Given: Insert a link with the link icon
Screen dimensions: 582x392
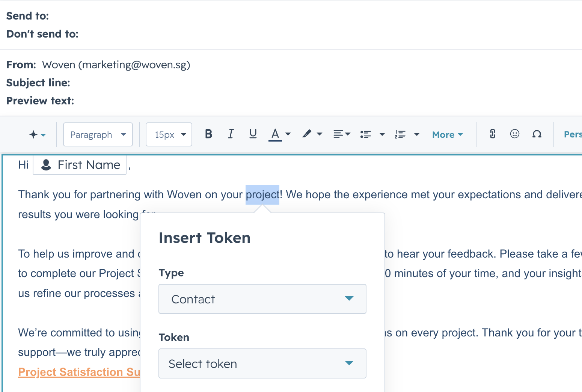Looking at the screenshot, I should coord(493,134).
